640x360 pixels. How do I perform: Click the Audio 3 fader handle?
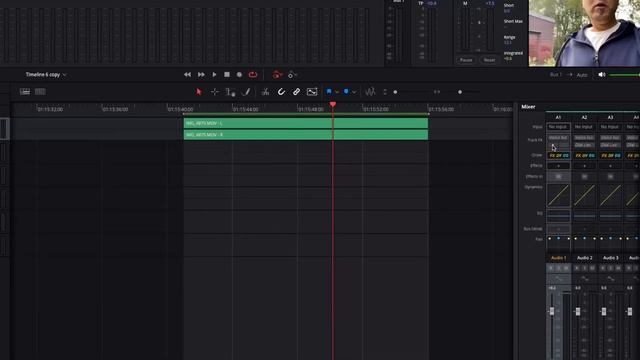[x=604, y=311]
